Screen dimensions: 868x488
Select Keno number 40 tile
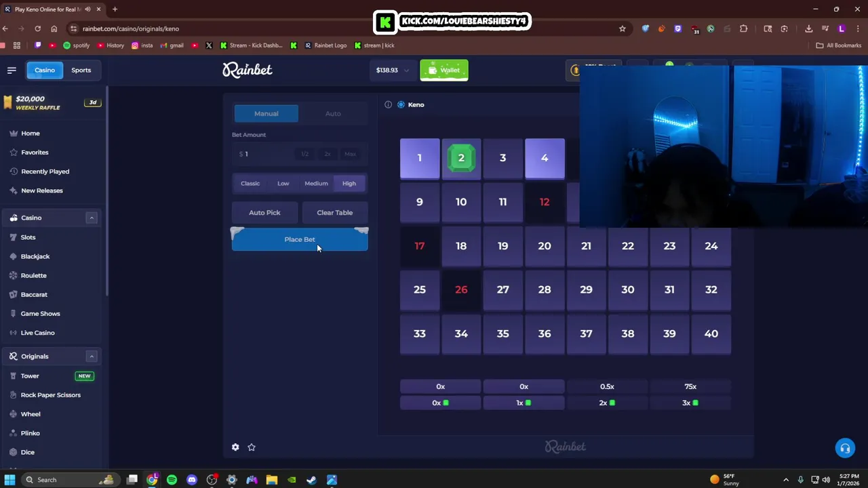(711, 334)
